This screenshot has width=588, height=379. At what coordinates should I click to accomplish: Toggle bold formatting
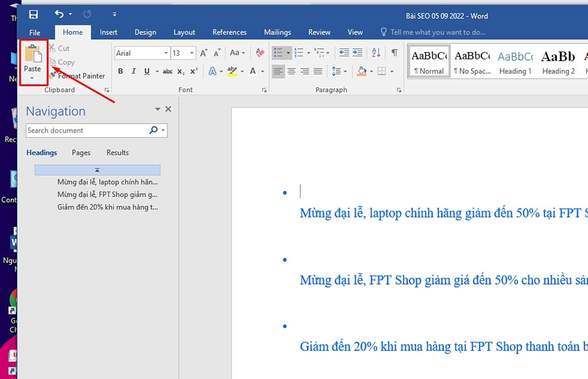(x=121, y=71)
